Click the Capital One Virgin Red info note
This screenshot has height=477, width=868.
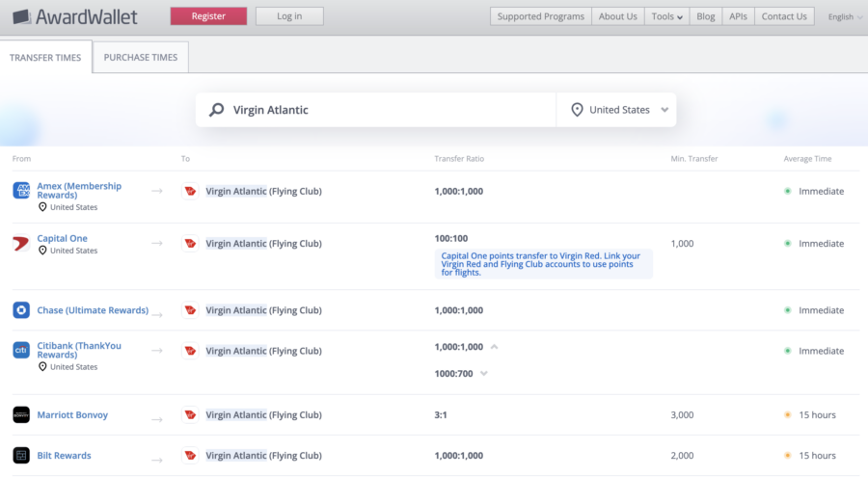pyautogui.click(x=544, y=264)
